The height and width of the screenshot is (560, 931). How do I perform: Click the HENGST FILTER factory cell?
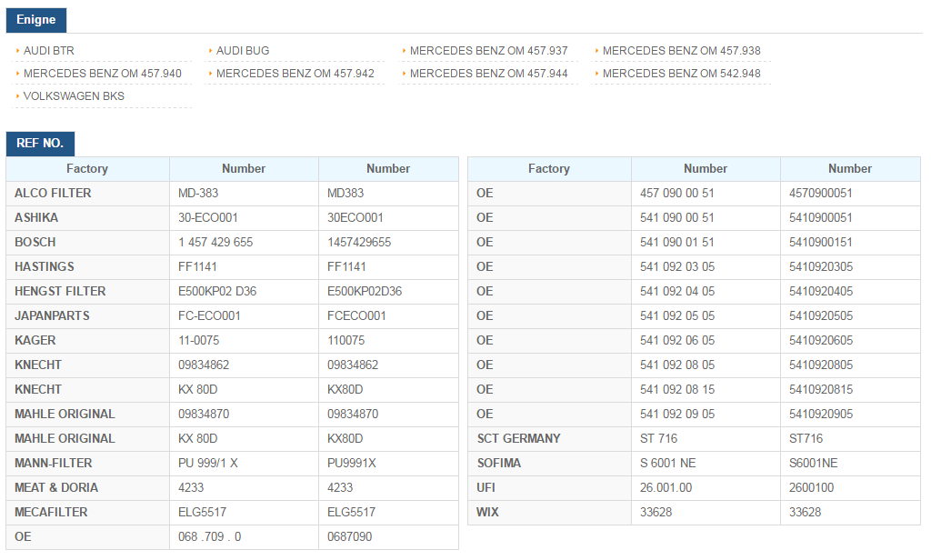[x=88, y=292]
